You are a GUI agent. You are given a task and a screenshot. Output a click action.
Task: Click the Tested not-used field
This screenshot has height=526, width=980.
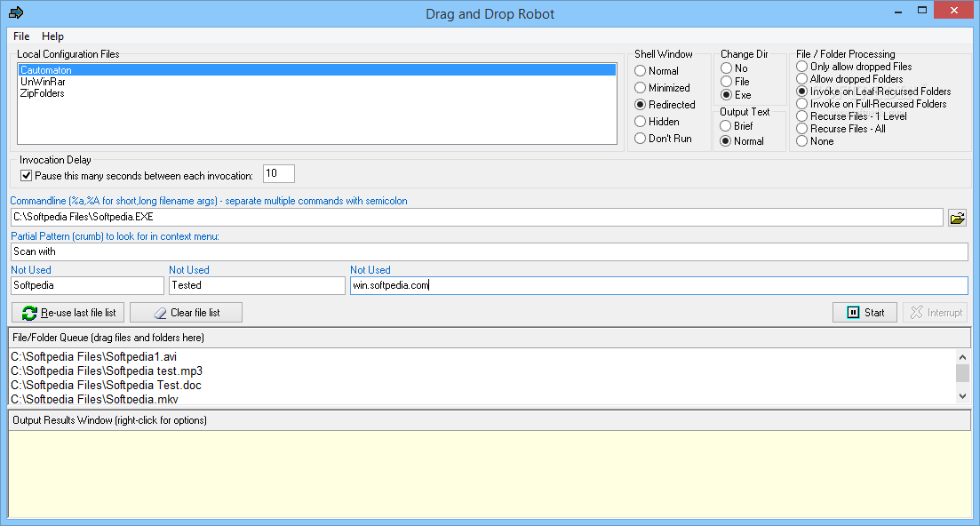[257, 285]
